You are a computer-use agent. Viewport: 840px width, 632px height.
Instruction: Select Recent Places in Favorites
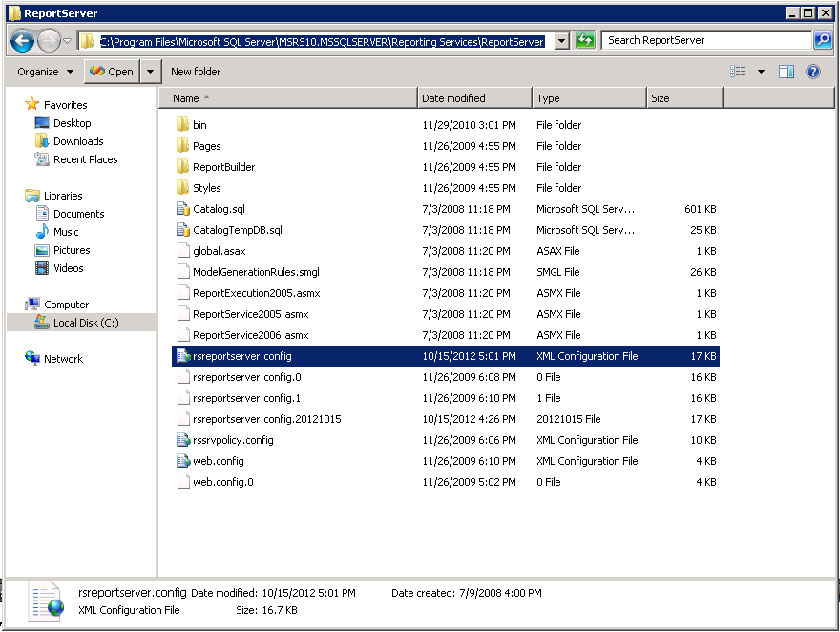[x=85, y=159]
